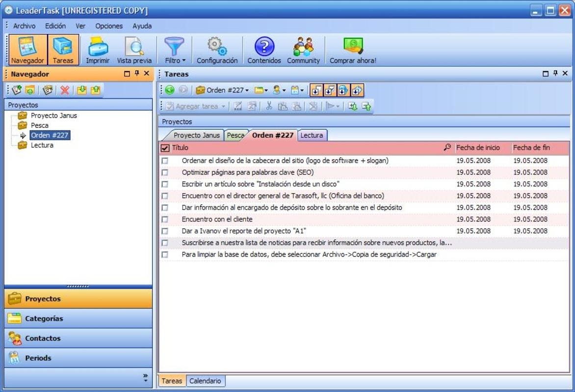The image size is (575, 392).
Task: Open the Archivo menu
Action: (24, 26)
